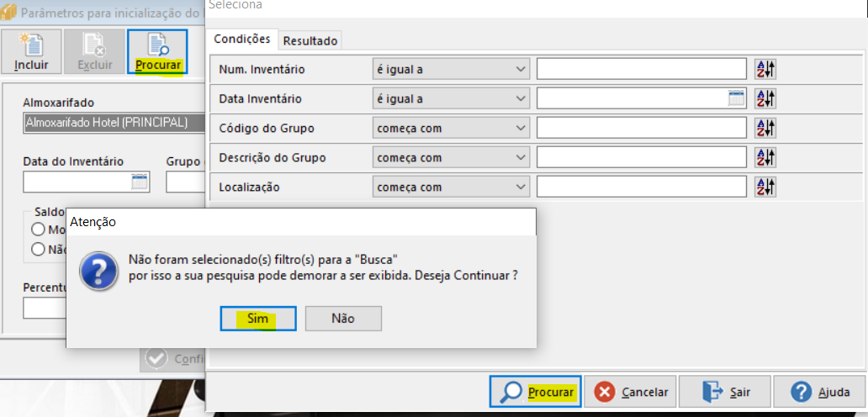Click the Ajuda button
Image resolution: width=868 pixels, height=417 pixels.
(820, 392)
